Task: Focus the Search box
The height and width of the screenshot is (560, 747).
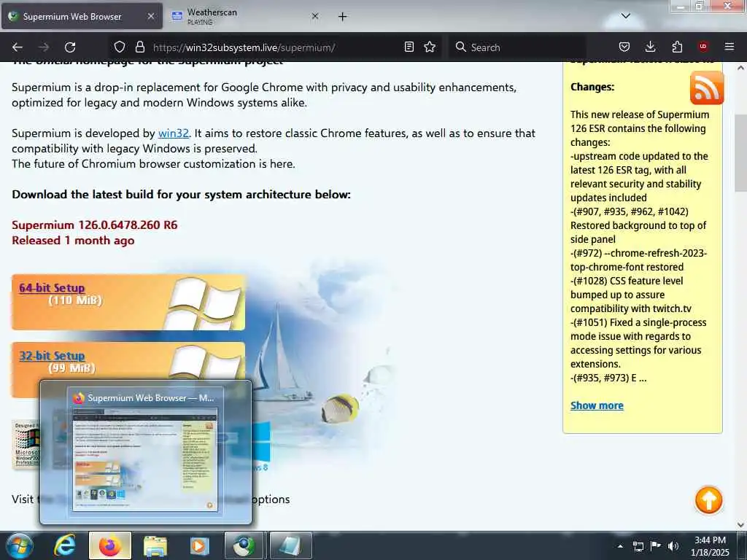Action: [517, 47]
